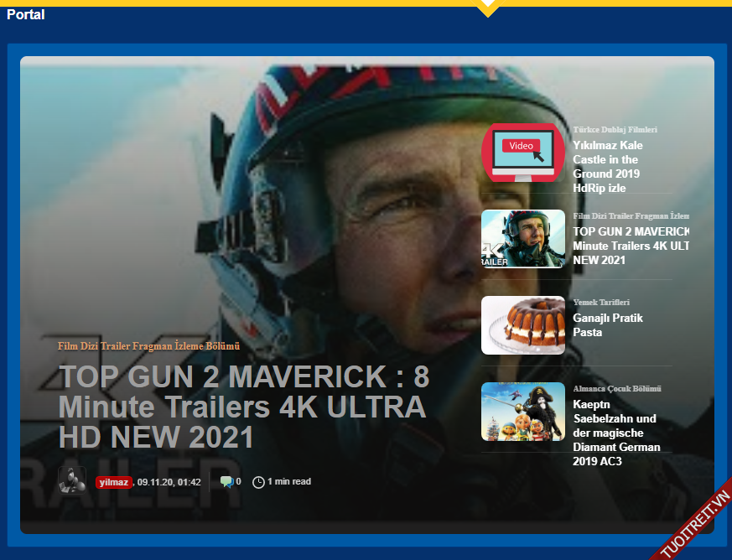Viewport: 732px width, 560px height.
Task: Open Almanca Çocuk Bölümü category
Action: click(617, 389)
